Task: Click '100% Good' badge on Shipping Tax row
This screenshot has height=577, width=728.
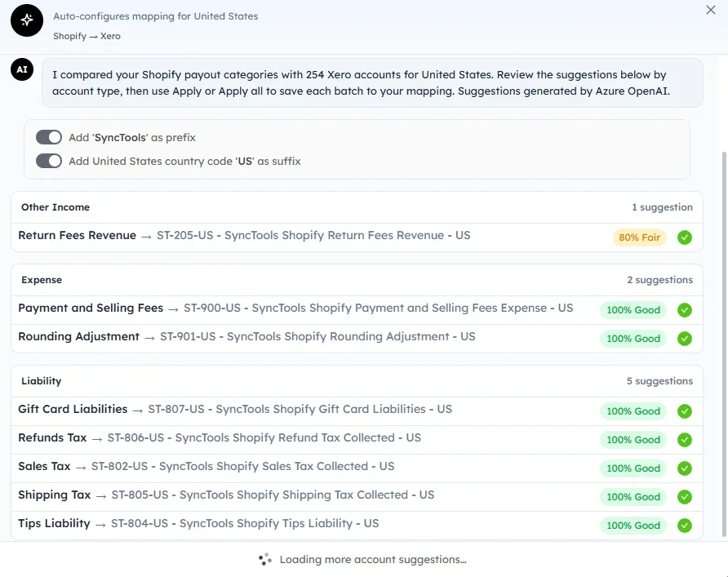Action: coord(633,497)
